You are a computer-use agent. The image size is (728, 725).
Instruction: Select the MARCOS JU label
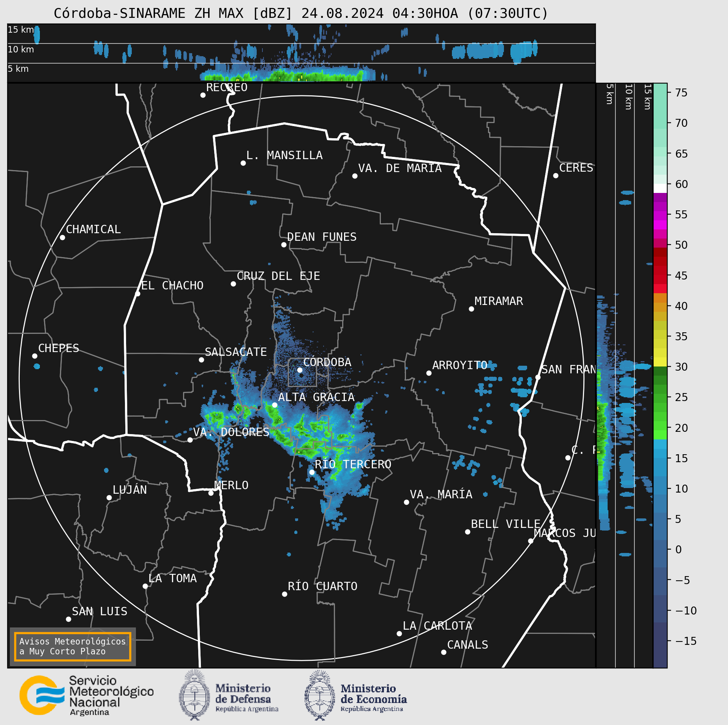565,533
